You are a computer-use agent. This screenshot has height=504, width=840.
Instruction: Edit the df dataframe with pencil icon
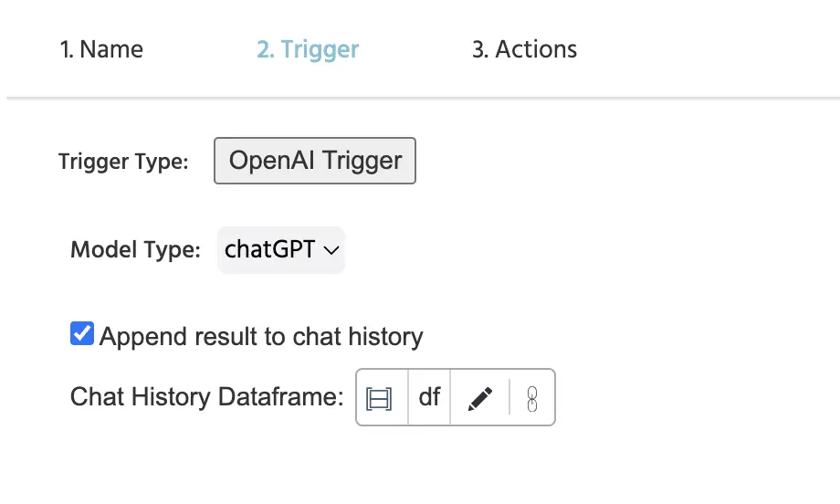[480, 398]
